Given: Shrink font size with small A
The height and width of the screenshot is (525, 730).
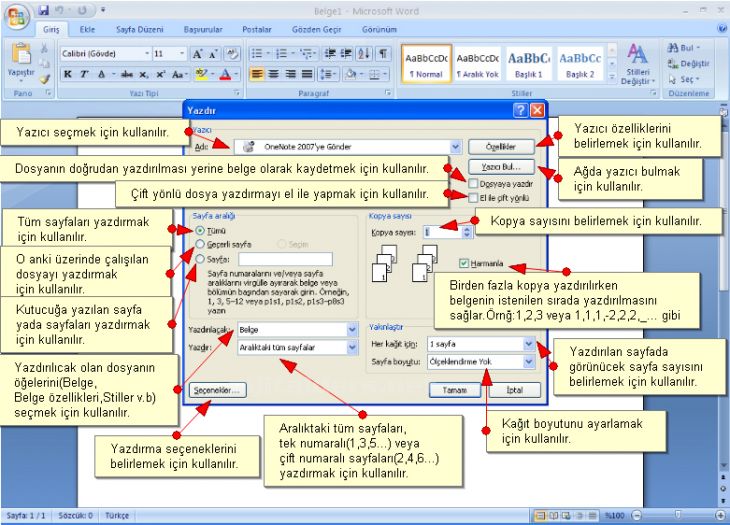Looking at the screenshot, I should 214,54.
